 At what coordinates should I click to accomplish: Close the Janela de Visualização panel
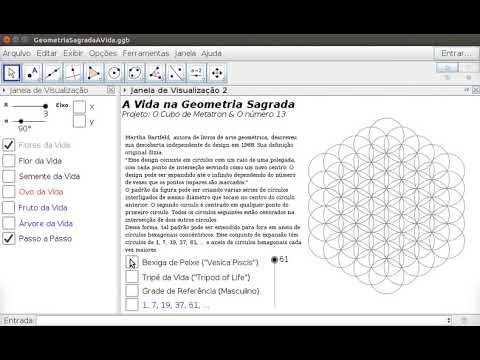click(x=111, y=90)
